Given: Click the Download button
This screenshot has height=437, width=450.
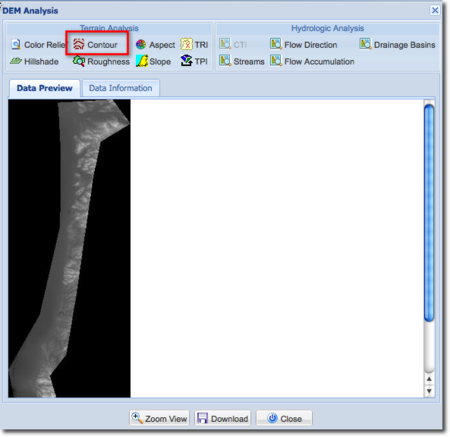Looking at the screenshot, I should tap(223, 418).
